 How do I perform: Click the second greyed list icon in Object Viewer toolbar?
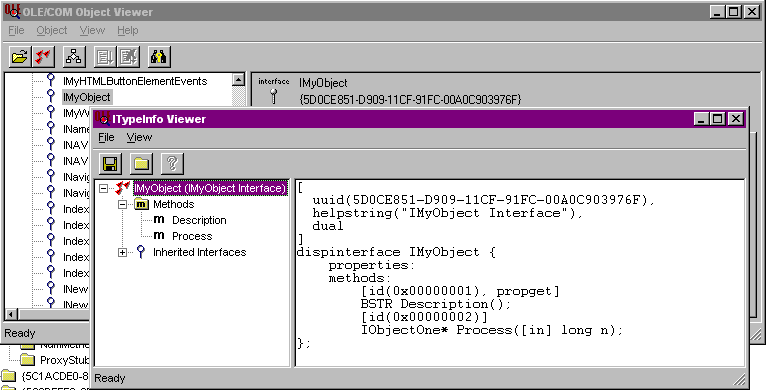[x=128, y=57]
